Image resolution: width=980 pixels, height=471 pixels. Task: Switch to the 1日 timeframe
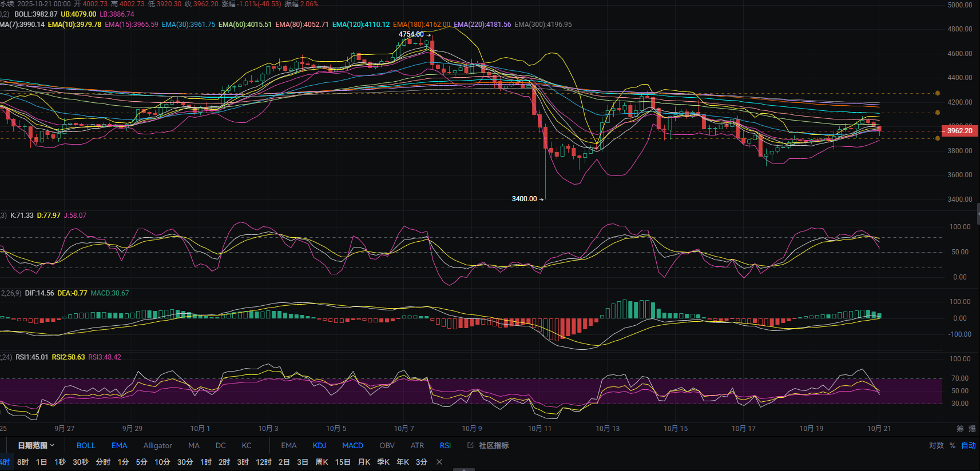point(41,462)
